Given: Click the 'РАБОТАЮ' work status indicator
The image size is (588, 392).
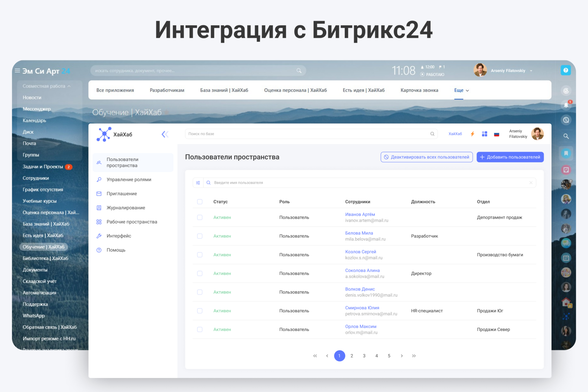Looking at the screenshot, I should 432,75.
